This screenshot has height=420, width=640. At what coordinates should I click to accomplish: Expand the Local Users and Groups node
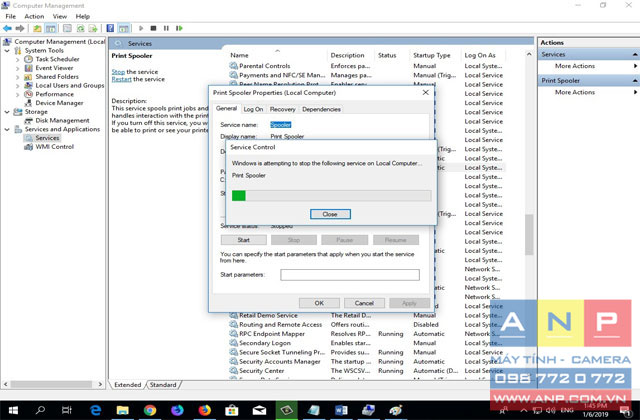(x=17, y=86)
